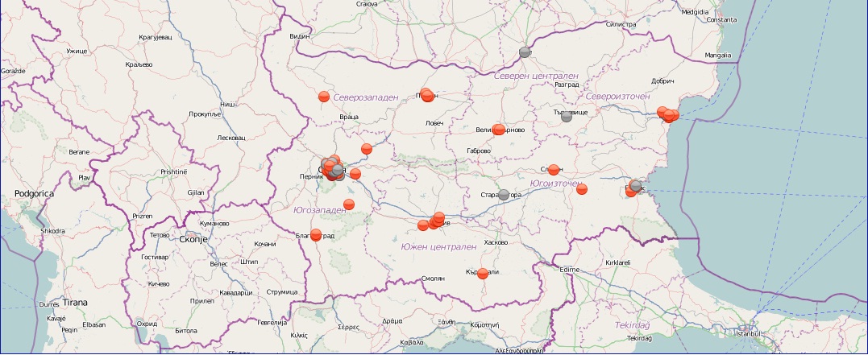Click the red marker on Сливен
868x355 pixels.
click(x=553, y=170)
